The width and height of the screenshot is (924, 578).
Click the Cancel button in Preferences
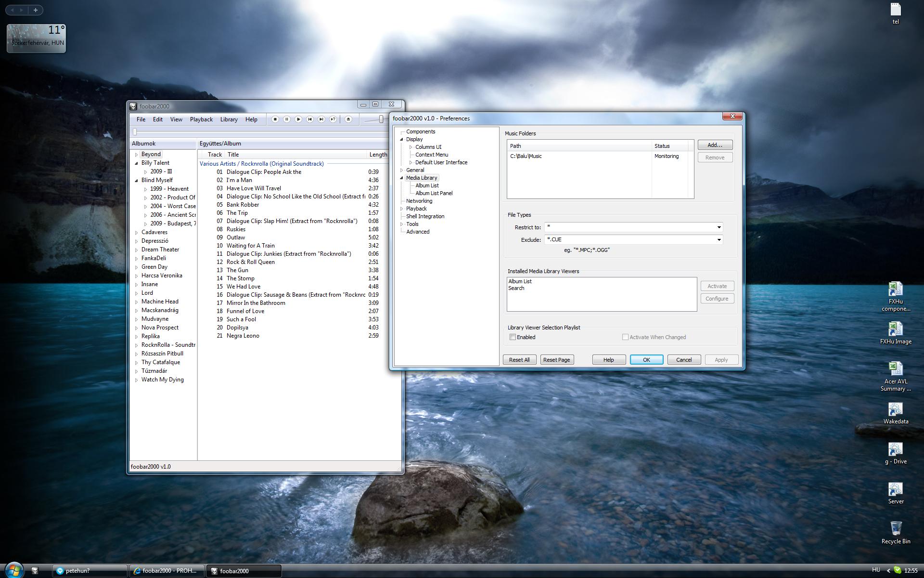[x=684, y=360]
